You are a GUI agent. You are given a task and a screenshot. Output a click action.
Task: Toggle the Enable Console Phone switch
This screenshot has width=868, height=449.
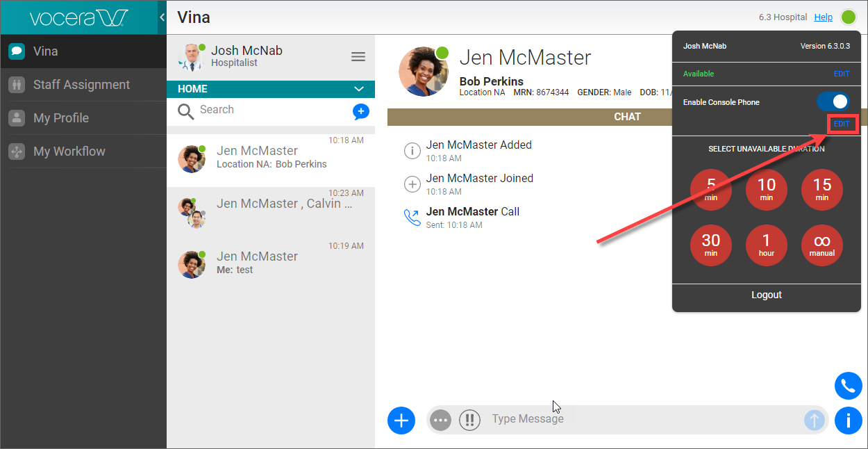click(833, 102)
